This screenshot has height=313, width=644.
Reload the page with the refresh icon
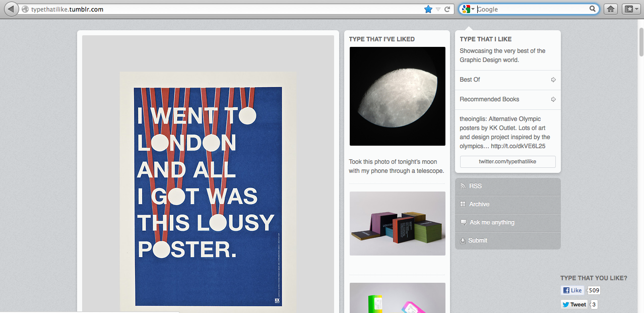[447, 9]
